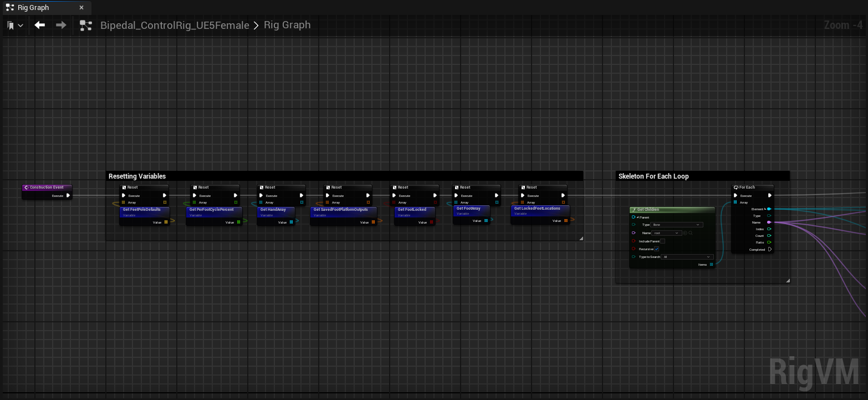Click Bipedal_ControlRig_UE5Female breadcrumb
This screenshot has height=400, width=868.
175,26
